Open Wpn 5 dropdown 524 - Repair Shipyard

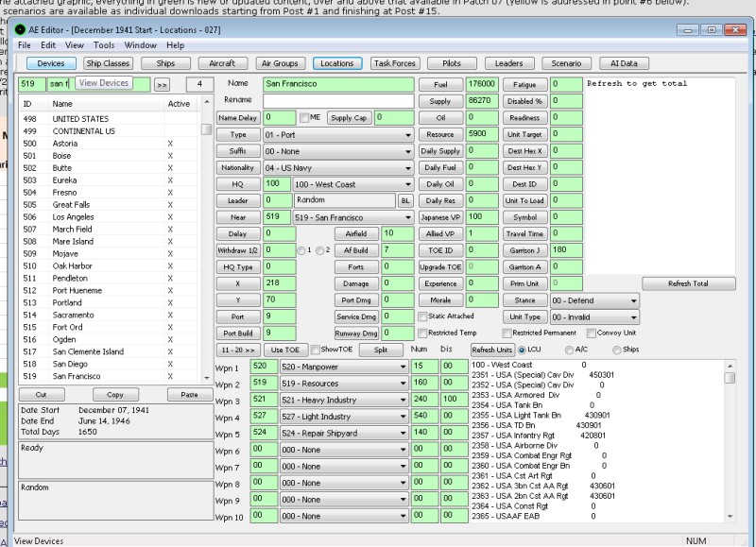point(344,434)
